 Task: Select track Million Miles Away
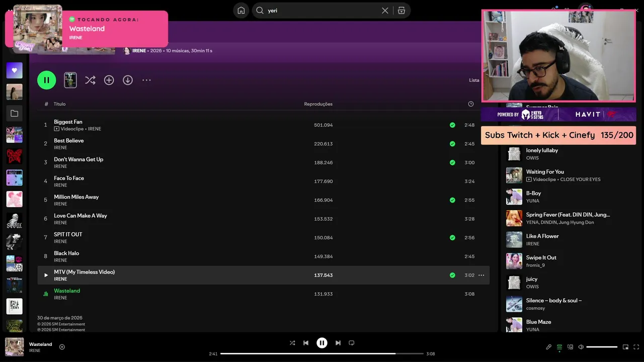coord(76,197)
